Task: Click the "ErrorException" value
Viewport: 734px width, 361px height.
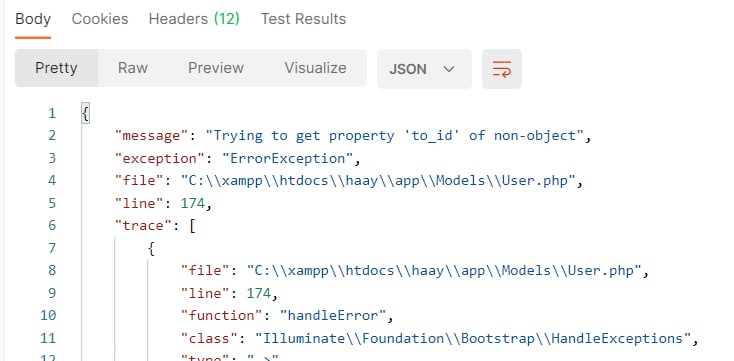Action: [x=287, y=158]
